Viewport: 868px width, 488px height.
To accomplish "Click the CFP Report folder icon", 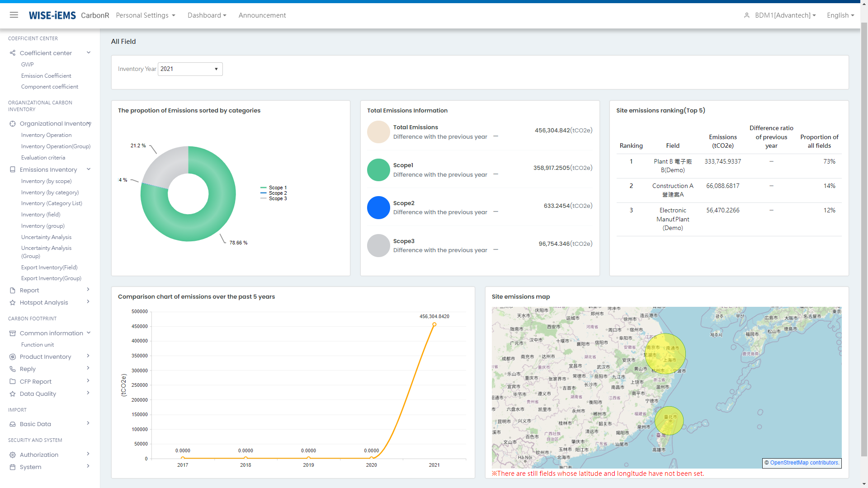I will (x=13, y=381).
